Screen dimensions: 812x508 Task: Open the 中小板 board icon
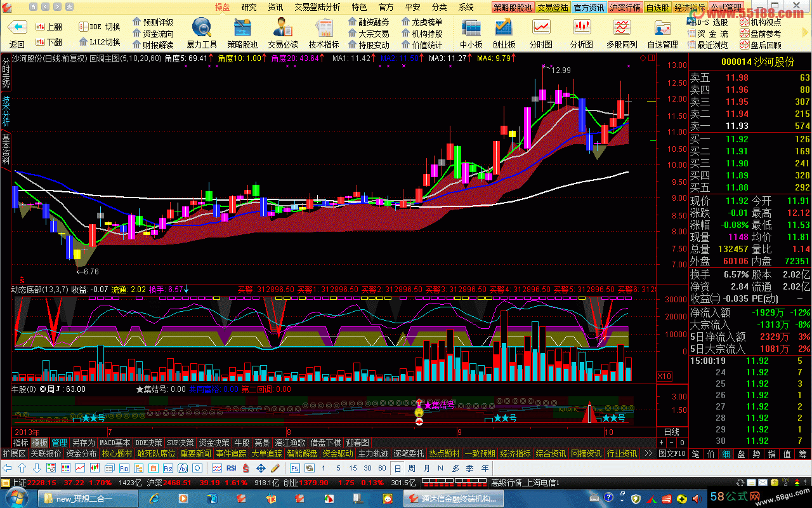click(471, 28)
